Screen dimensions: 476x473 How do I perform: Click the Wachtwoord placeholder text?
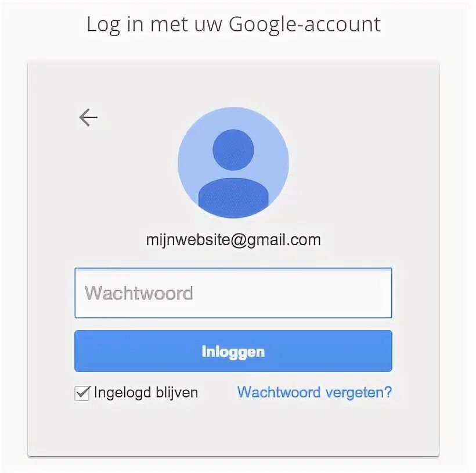pyautogui.click(x=139, y=293)
